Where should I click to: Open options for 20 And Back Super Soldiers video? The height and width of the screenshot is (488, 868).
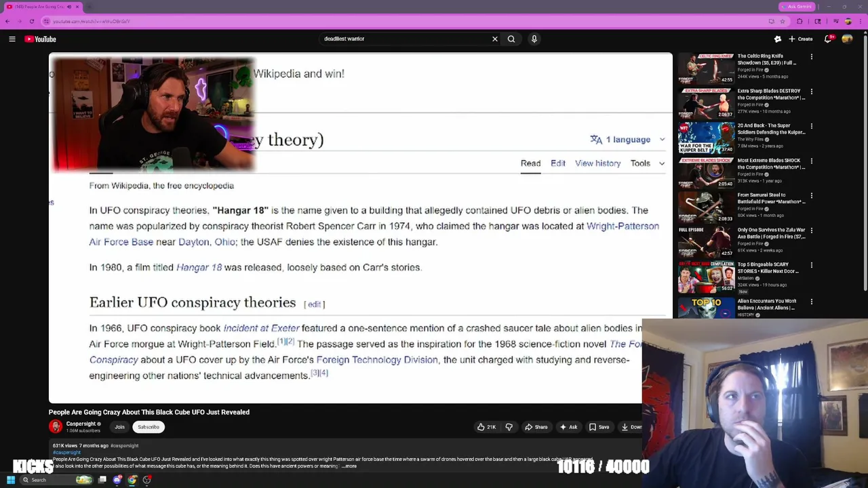point(812,126)
